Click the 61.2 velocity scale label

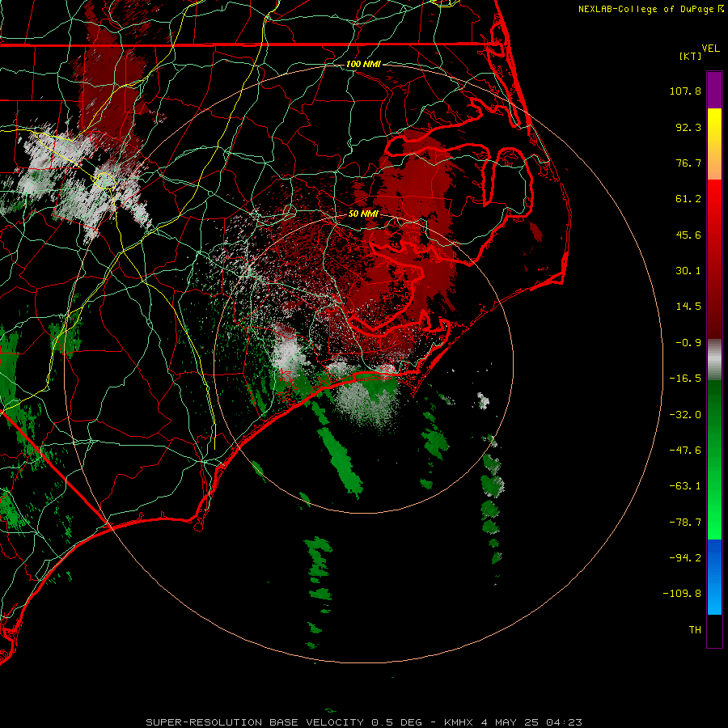(x=688, y=199)
